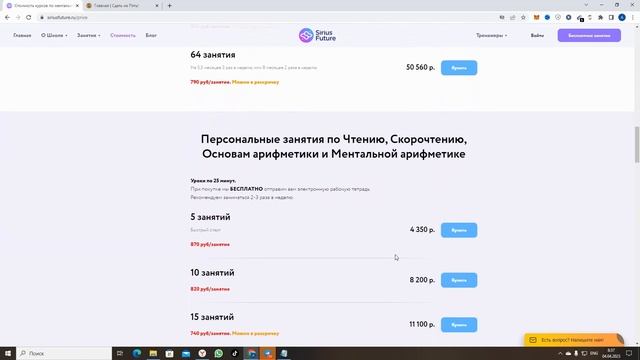Click the translate page icon in address bar

502,18
